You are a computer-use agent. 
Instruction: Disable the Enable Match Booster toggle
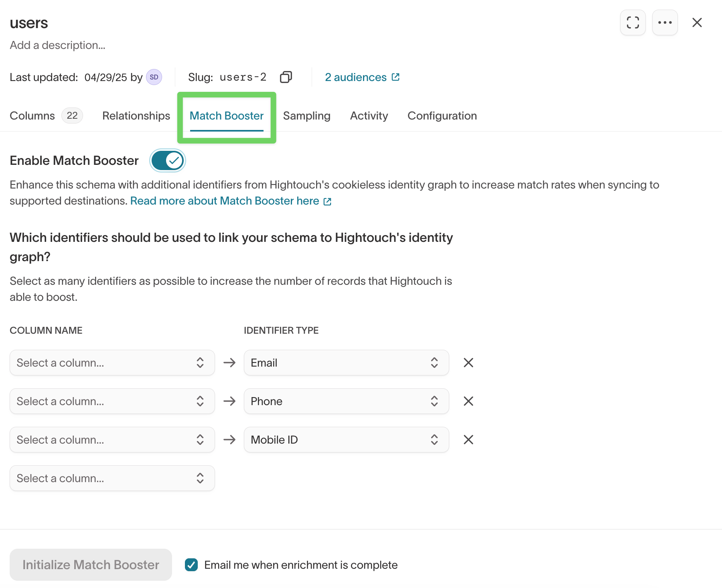167,160
